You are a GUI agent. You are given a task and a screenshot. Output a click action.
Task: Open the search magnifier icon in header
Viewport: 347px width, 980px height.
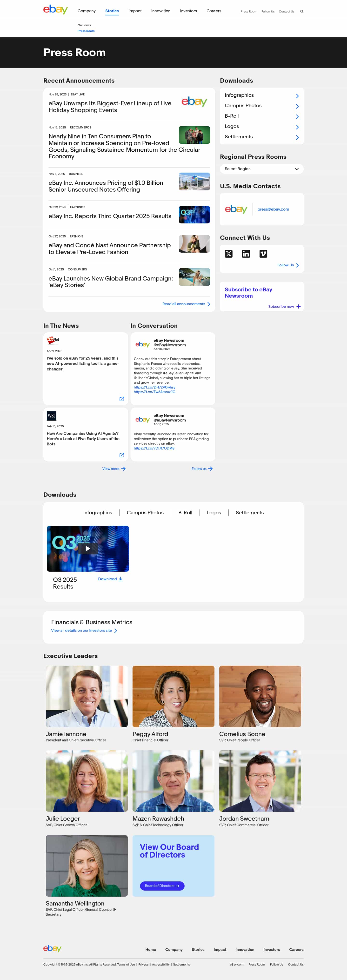point(302,12)
